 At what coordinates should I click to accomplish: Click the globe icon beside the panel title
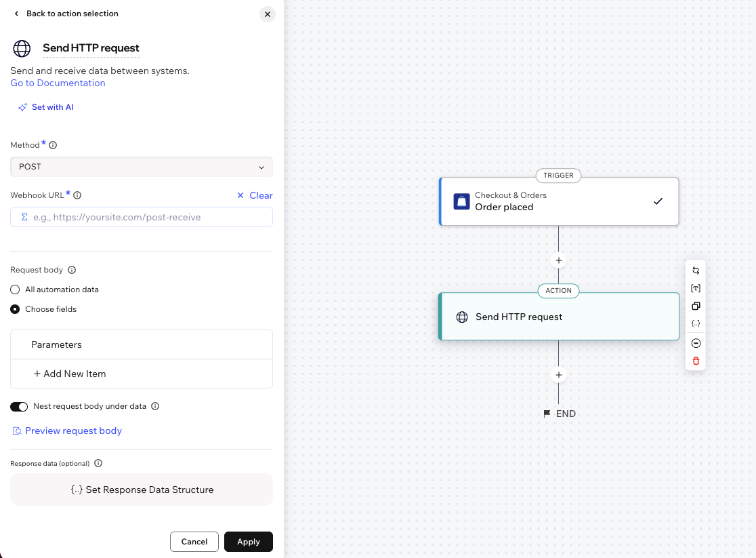click(x=22, y=48)
